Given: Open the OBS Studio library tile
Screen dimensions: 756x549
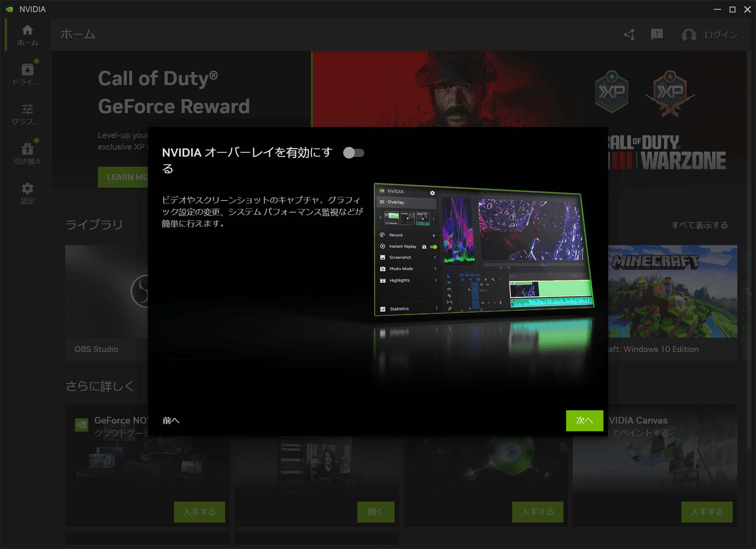Looking at the screenshot, I should pos(107,303).
